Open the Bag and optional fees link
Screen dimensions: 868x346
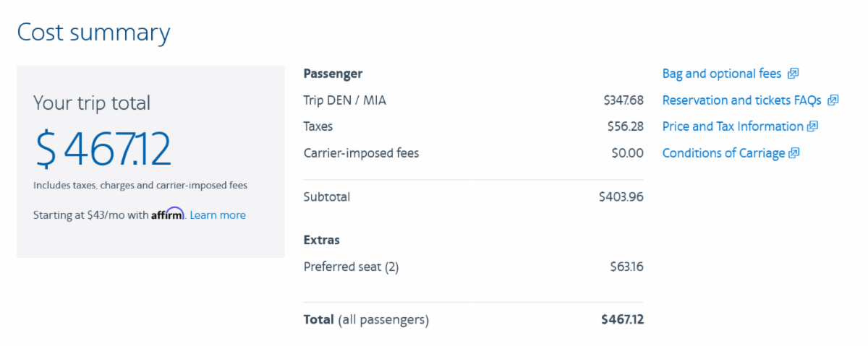(722, 74)
